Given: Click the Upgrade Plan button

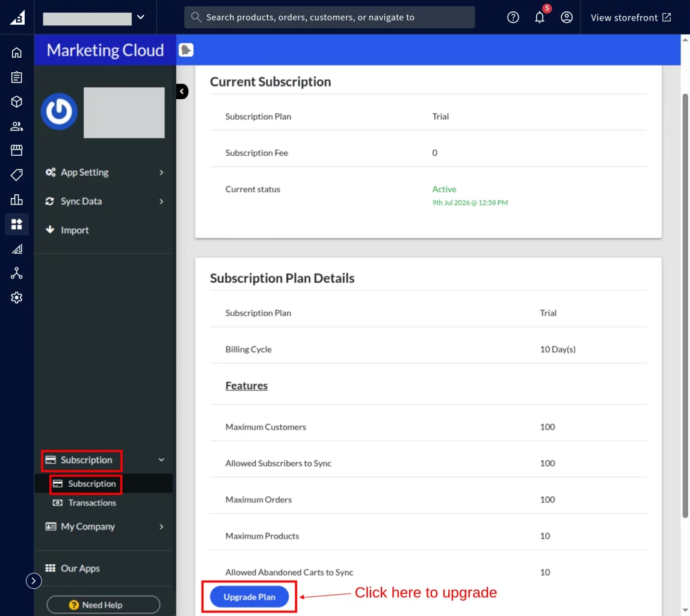Looking at the screenshot, I should click(x=249, y=597).
